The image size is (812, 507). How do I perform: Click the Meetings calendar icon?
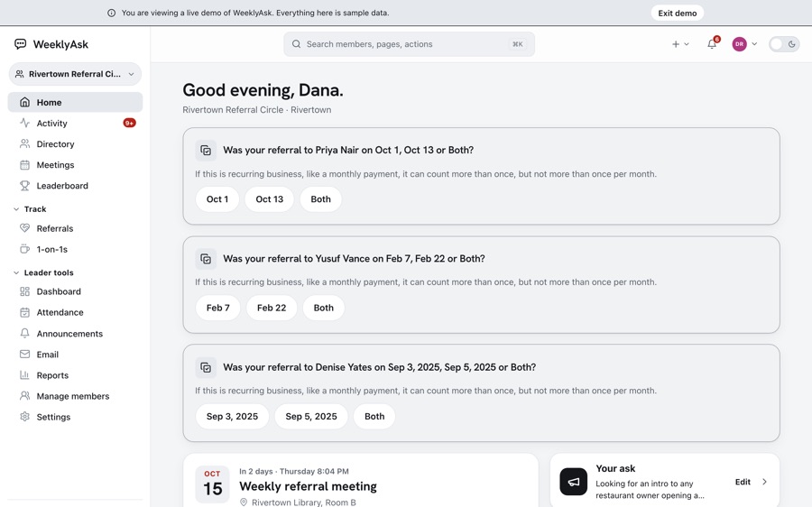pyautogui.click(x=24, y=165)
